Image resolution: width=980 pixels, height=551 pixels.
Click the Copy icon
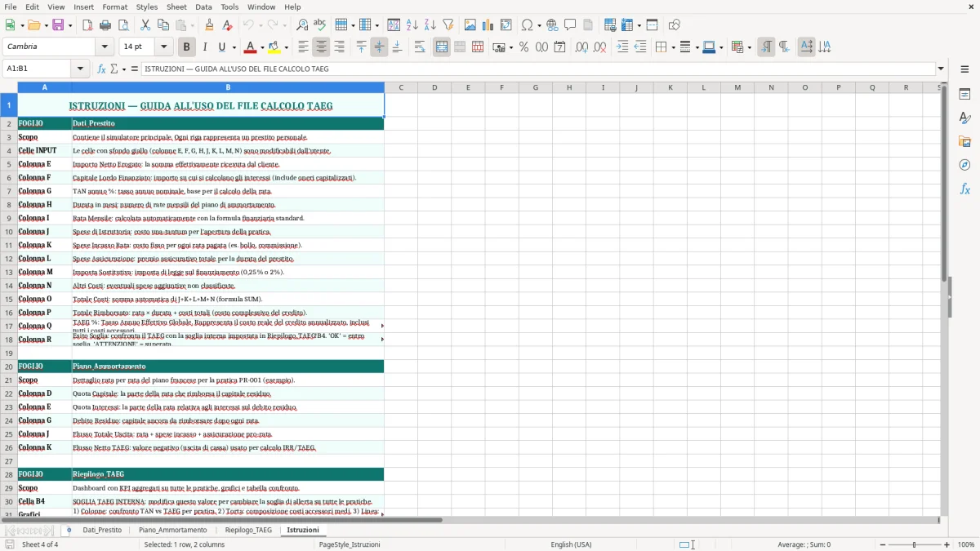tap(163, 25)
